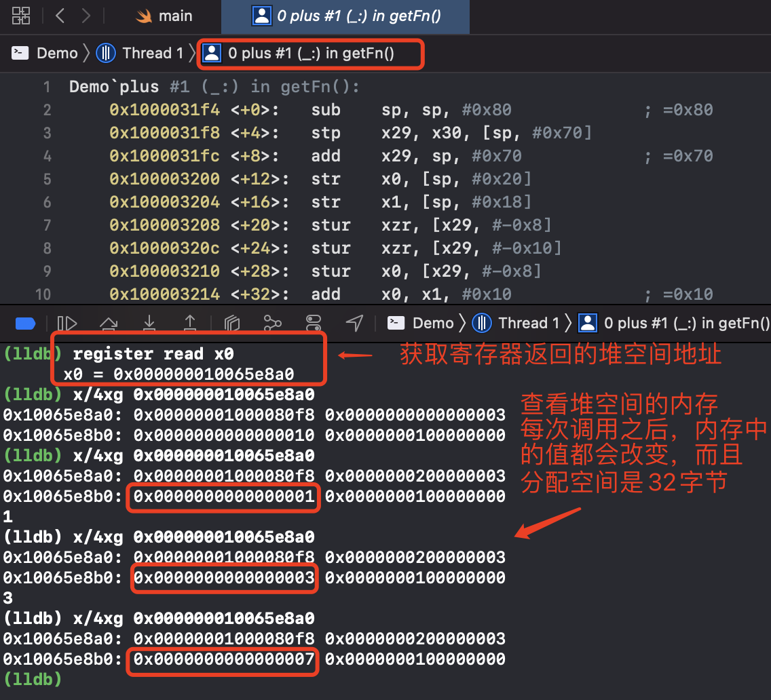Click the Step Out button
This screenshot has height=700, width=771.
click(x=191, y=324)
